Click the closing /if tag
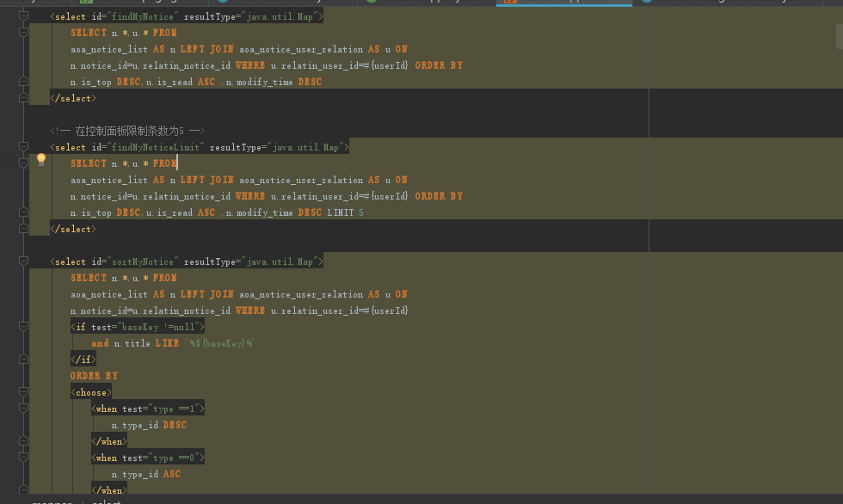843x504 pixels. pyautogui.click(x=83, y=360)
